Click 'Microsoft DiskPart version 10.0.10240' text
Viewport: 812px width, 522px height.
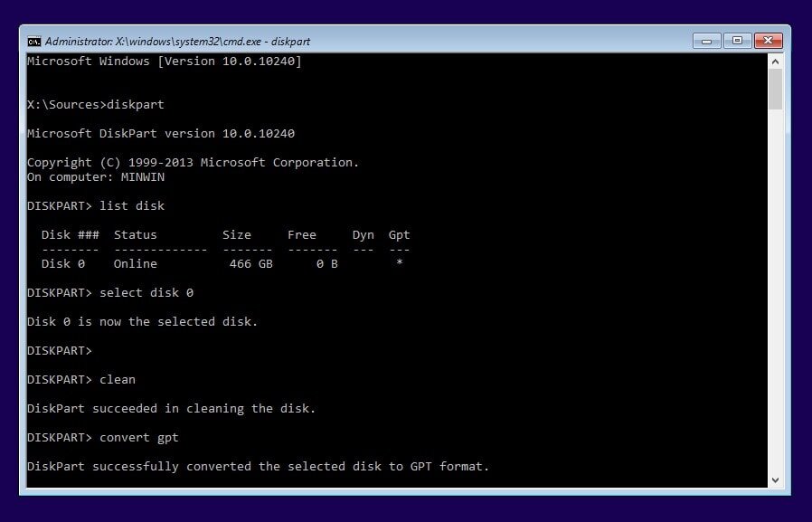point(161,134)
